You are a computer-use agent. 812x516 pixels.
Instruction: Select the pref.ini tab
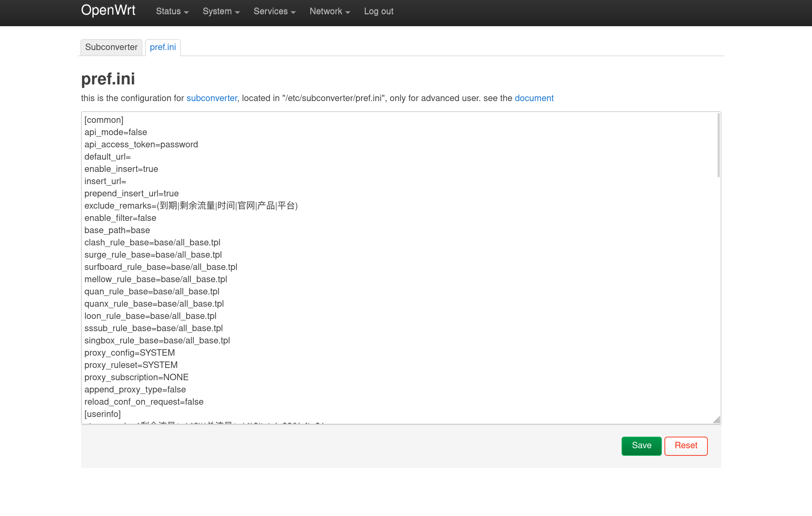coord(163,47)
